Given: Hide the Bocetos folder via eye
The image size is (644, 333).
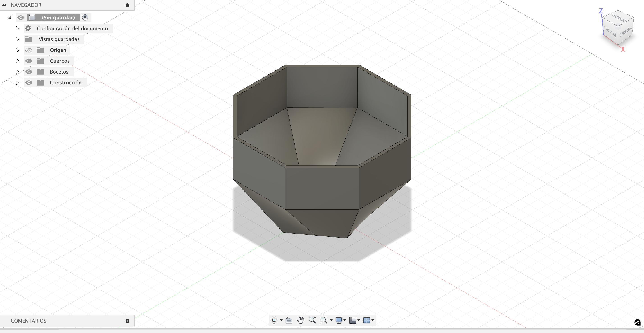Looking at the screenshot, I should (29, 72).
